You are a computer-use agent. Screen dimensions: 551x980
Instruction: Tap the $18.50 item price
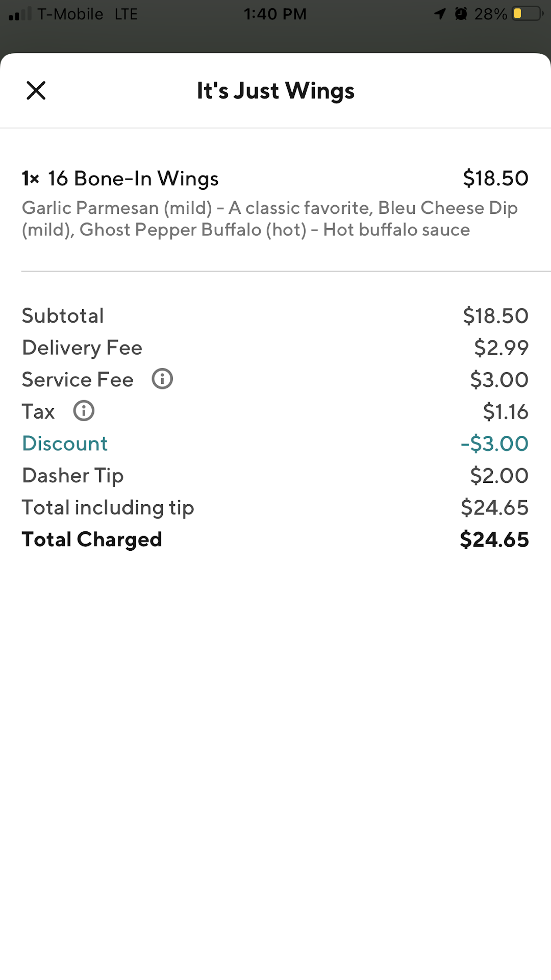pyautogui.click(x=495, y=179)
